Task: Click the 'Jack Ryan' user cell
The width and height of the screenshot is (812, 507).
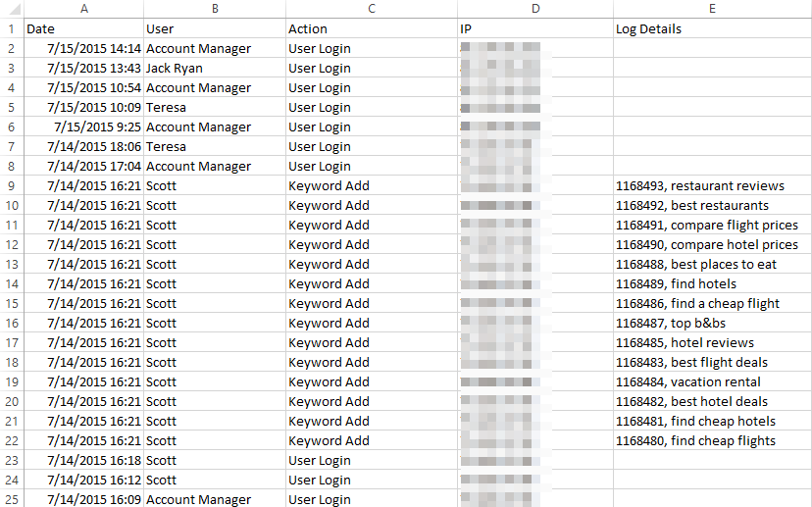Action: click(175, 68)
